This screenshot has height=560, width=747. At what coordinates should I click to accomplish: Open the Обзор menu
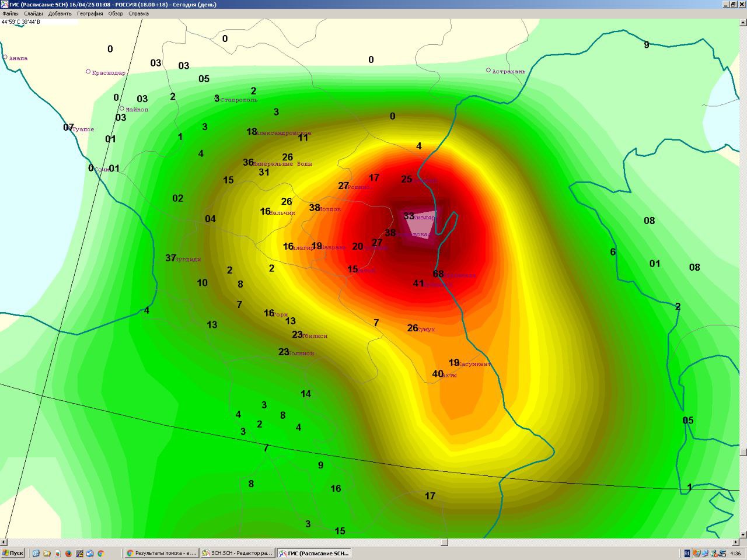[116, 13]
